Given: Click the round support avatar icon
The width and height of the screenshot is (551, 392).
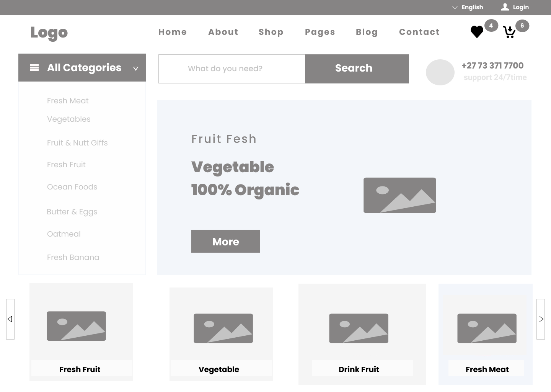Looking at the screenshot, I should [x=440, y=72].
